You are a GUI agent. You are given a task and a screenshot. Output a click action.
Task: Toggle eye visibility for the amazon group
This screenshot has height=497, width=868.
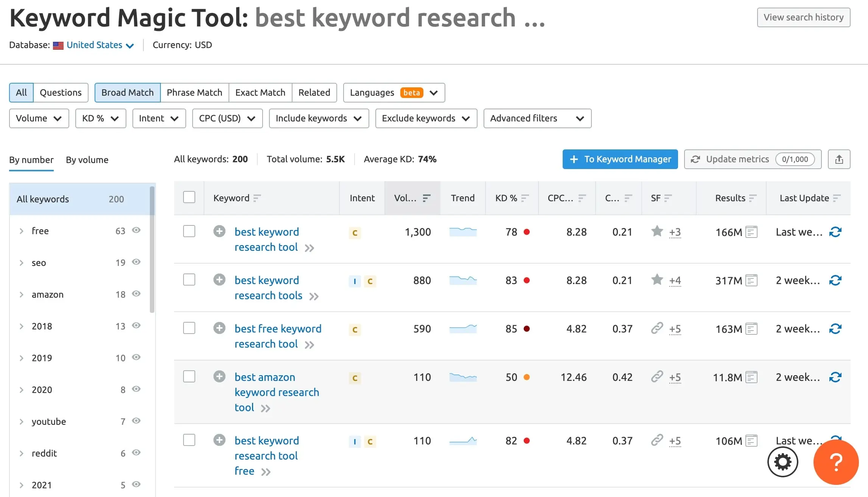pos(136,294)
